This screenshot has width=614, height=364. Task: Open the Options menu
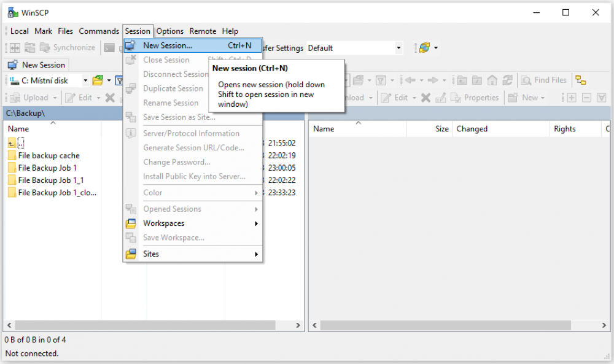pyautogui.click(x=169, y=31)
